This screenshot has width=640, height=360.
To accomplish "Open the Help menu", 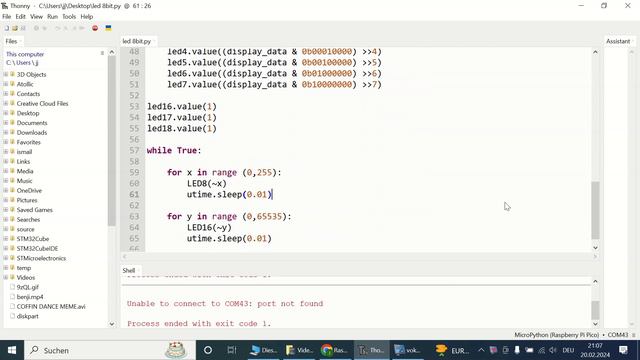I will (x=87, y=17).
